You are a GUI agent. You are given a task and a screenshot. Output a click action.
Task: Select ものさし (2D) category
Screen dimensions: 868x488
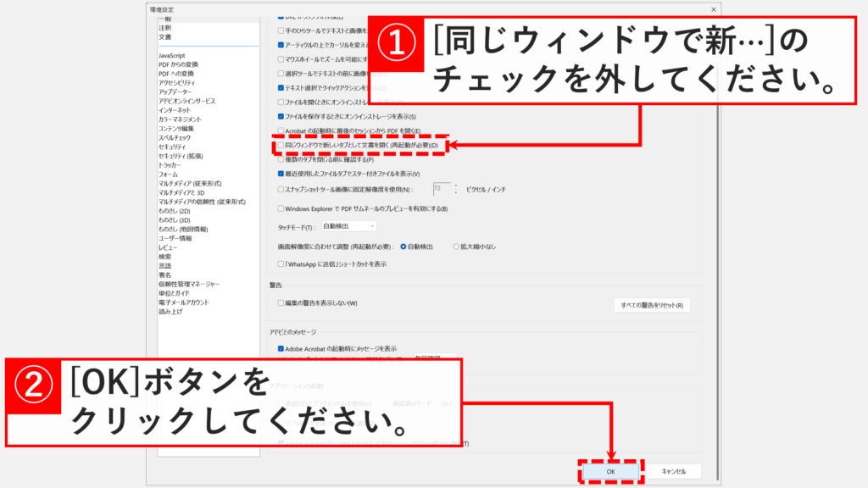[x=175, y=211]
